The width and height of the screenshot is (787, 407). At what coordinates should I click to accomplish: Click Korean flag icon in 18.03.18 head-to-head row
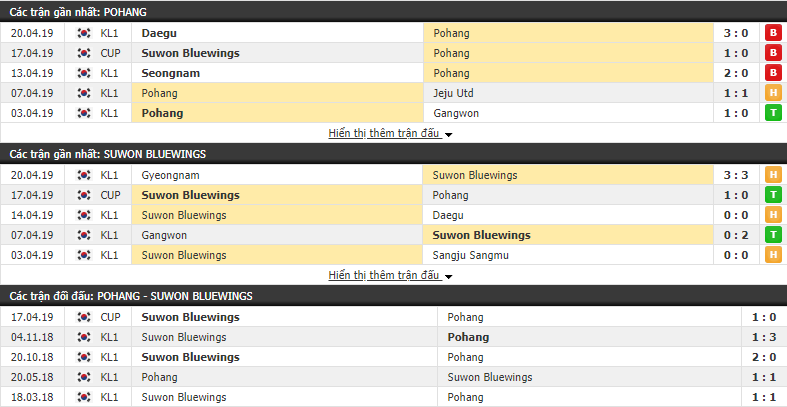coord(83,397)
